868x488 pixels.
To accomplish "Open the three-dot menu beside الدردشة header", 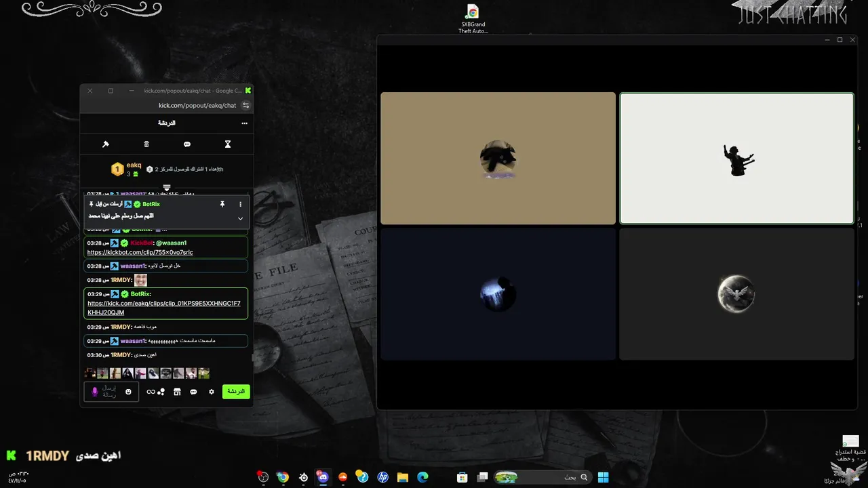I will click(x=244, y=123).
